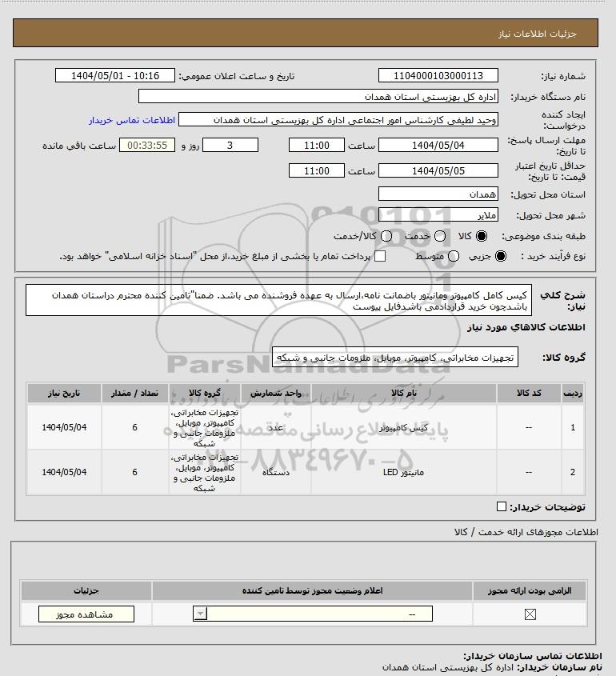Select the کالا radio button
616x676 pixels.
point(482,236)
